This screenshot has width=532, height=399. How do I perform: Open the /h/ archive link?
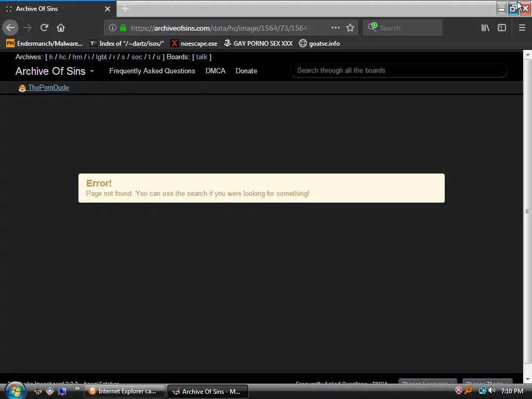pyautogui.click(x=51, y=57)
